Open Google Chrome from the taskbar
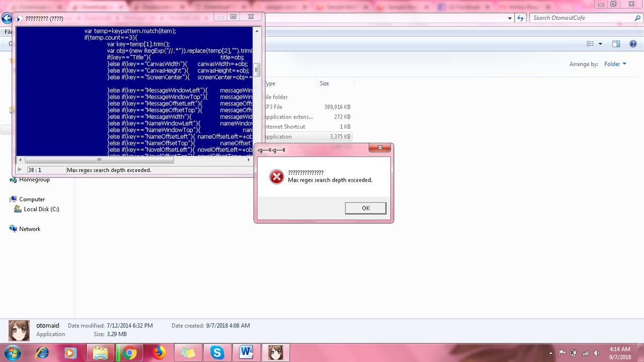 pyautogui.click(x=129, y=353)
